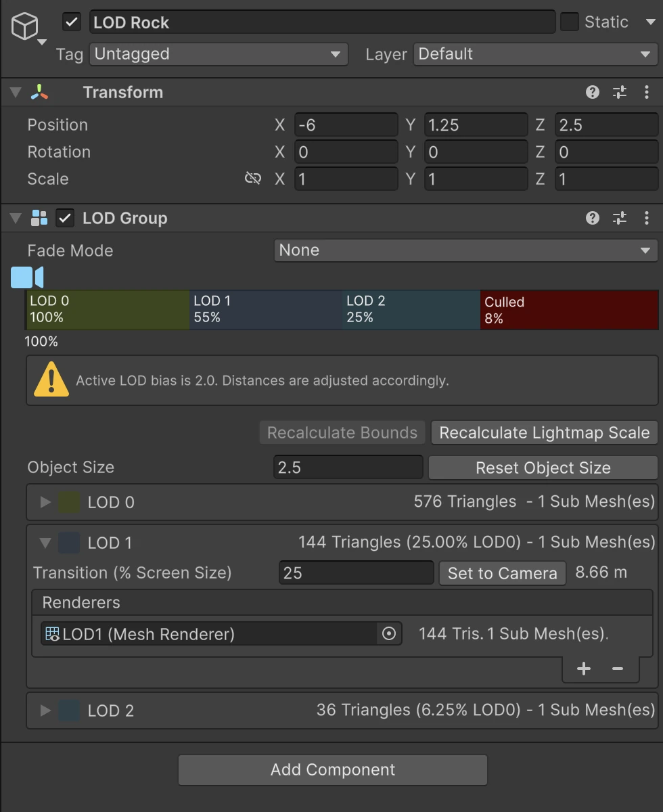663x812 pixels.
Task: Click the LOD1 Mesh Renderer icon
Action: pyautogui.click(x=52, y=634)
